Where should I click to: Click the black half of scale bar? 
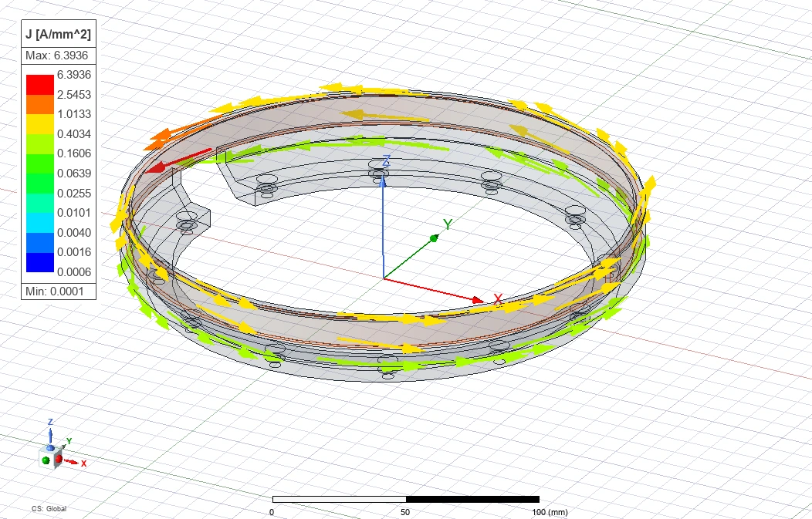click(x=472, y=500)
